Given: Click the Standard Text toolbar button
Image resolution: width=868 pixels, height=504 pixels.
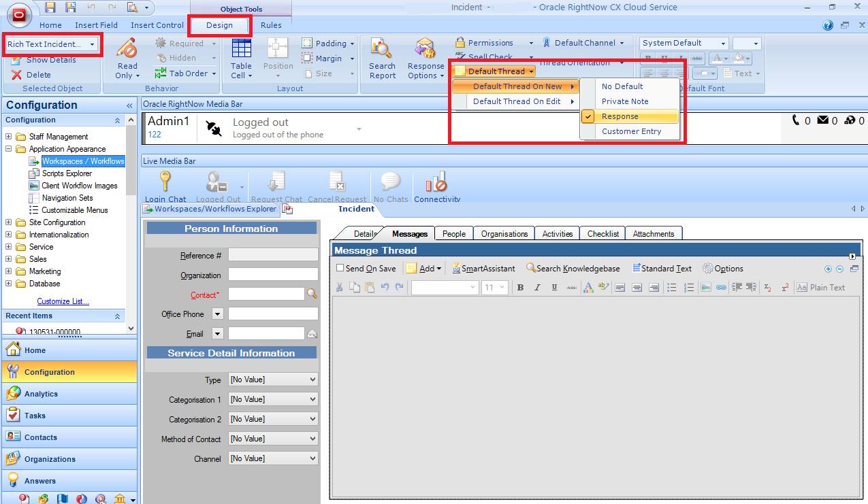Looking at the screenshot, I should tap(662, 269).
